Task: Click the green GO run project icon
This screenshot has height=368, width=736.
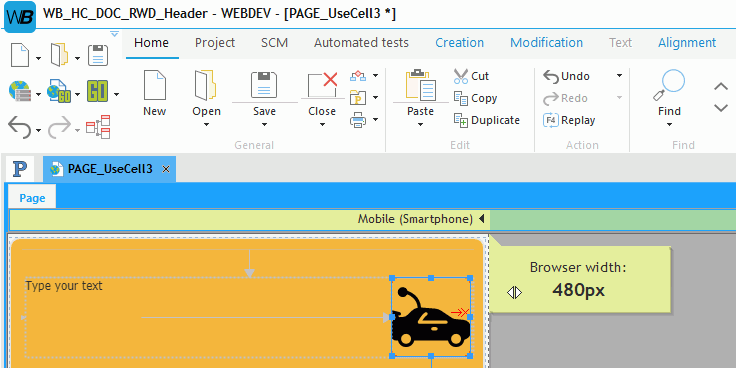Action: (97, 91)
